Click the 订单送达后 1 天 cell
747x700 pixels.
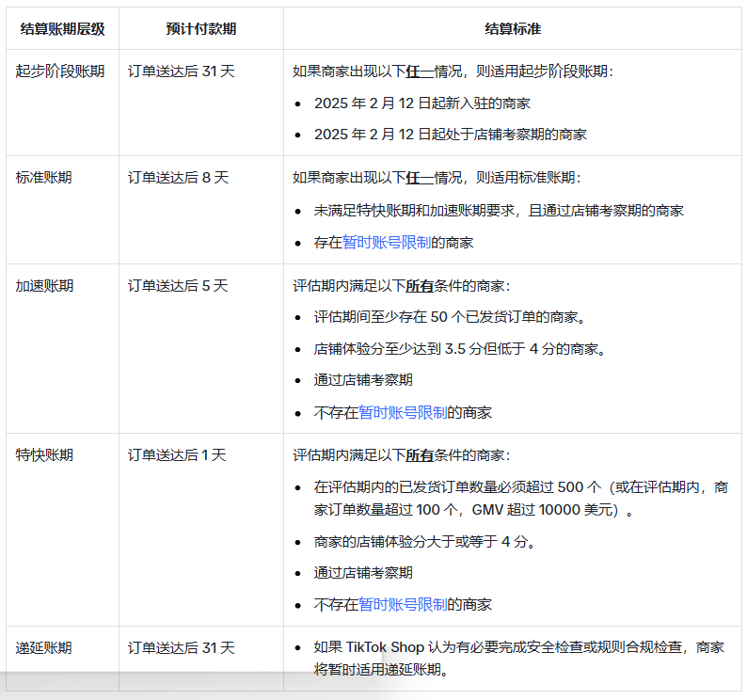point(178,455)
